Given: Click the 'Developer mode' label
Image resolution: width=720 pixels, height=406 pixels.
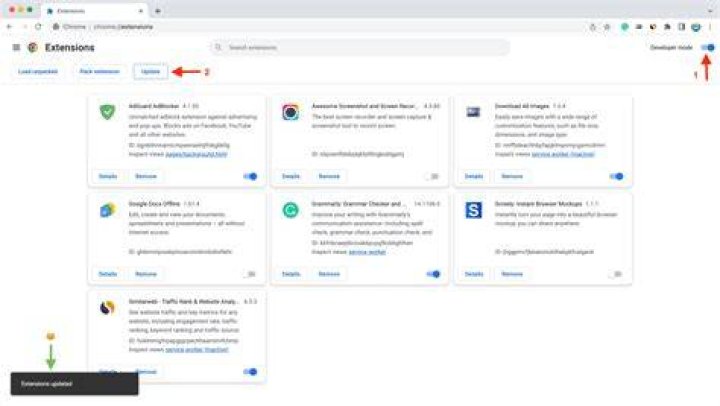Looking at the screenshot, I should pyautogui.click(x=671, y=47).
